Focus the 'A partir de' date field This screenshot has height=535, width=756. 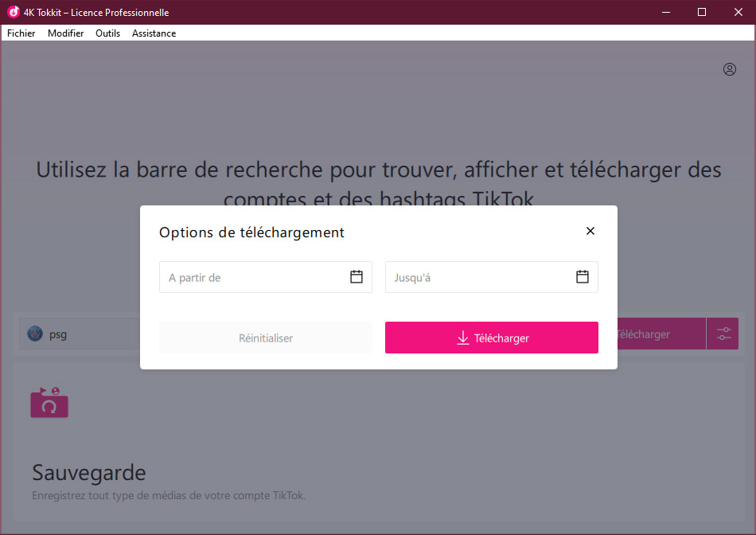[x=266, y=277]
